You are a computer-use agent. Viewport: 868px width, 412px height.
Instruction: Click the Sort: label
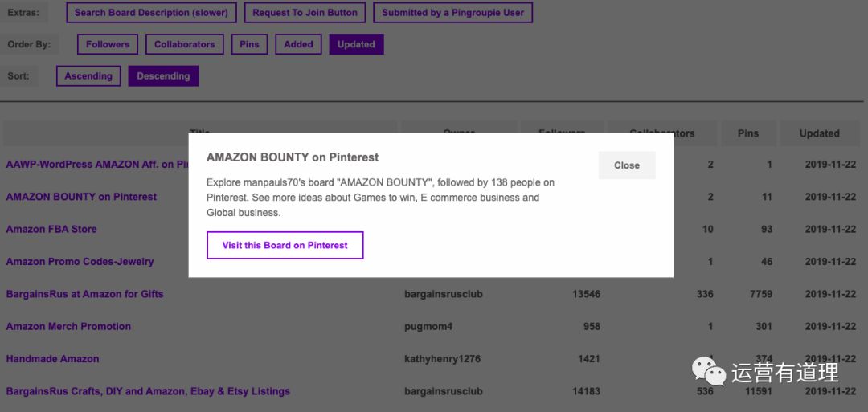coord(18,76)
